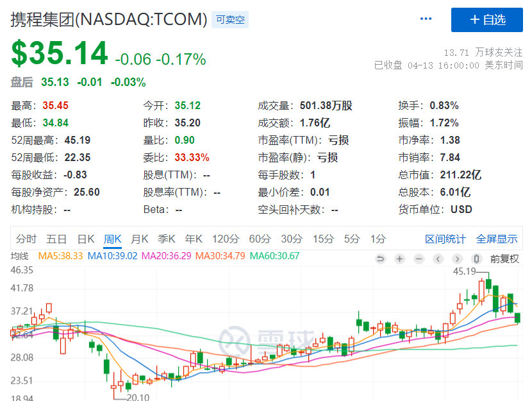Click the 成交额 value 1.76亿
Image resolution: width=532 pixels, height=401 pixels.
click(x=315, y=123)
